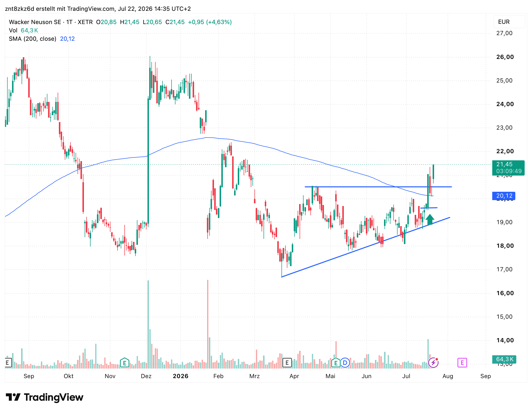Click the Okt label on time axis
The width and height of the screenshot is (532, 412).
68,376
